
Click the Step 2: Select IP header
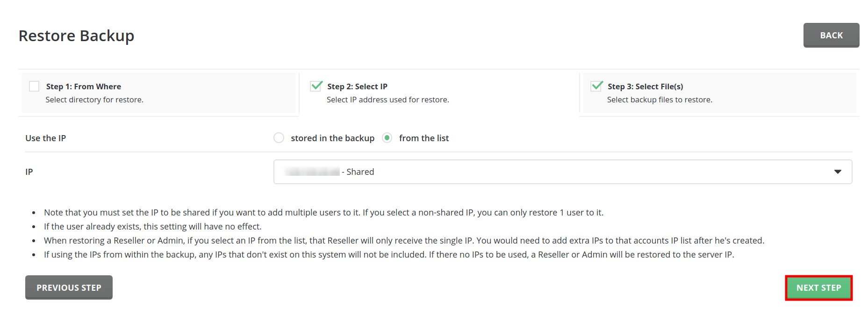(358, 86)
